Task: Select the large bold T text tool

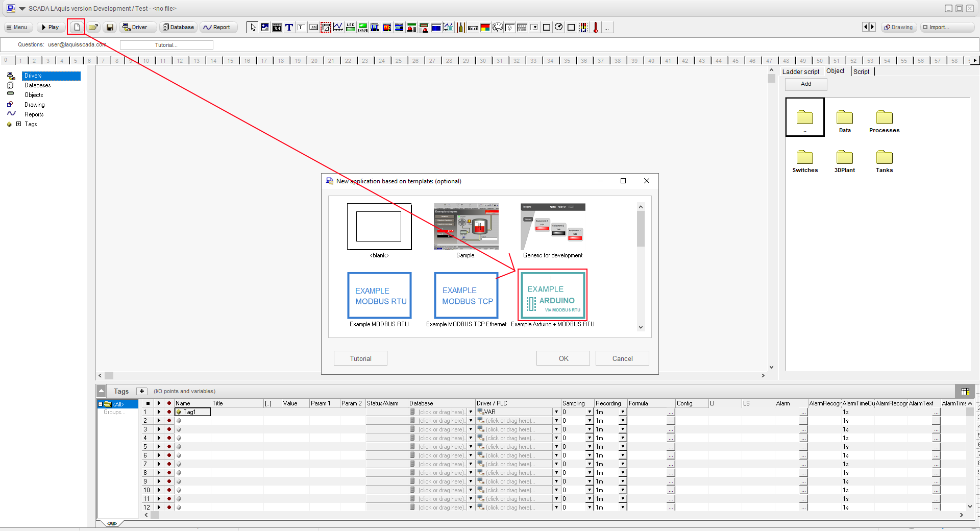Action: click(289, 27)
